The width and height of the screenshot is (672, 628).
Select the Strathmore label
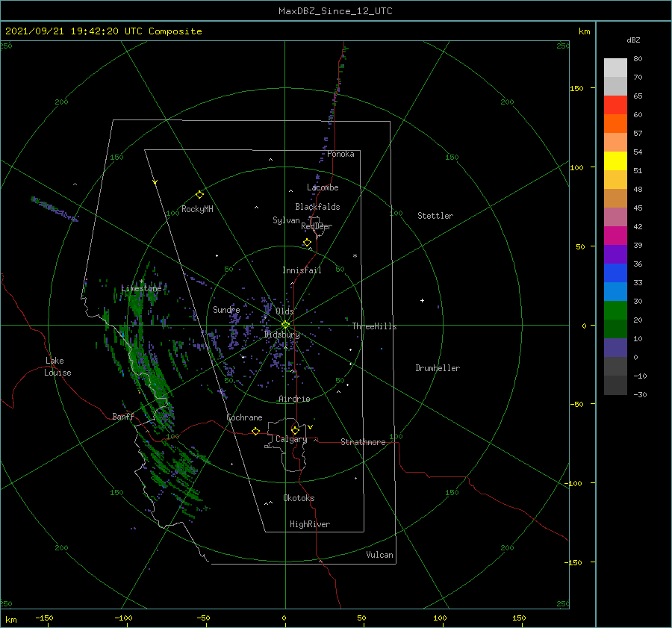click(x=363, y=442)
